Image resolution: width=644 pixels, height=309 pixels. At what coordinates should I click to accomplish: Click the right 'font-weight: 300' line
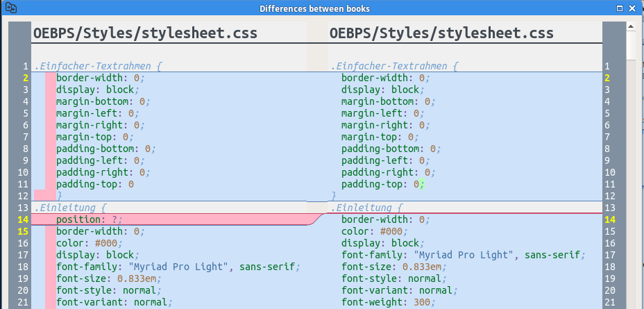pos(387,302)
